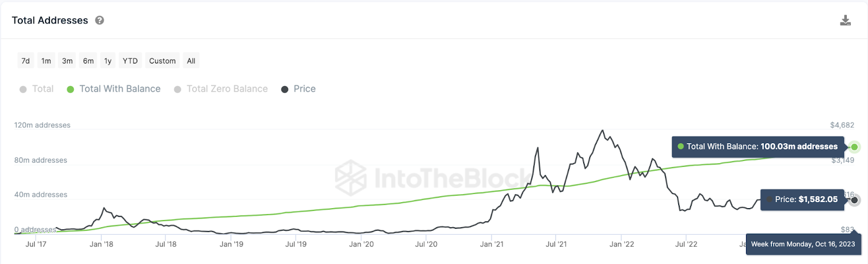Select the 1m time range
This screenshot has height=264, width=868.
pos(46,61)
